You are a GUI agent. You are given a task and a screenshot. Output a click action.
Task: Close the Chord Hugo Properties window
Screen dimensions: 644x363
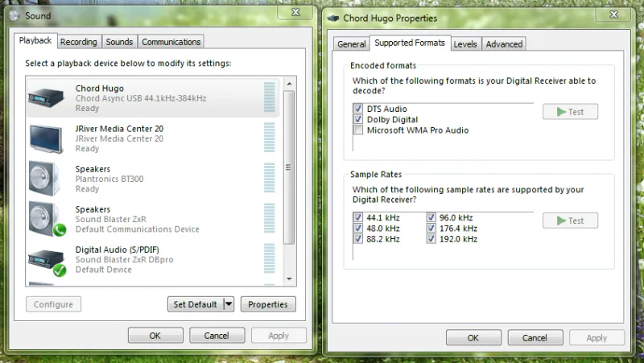(613, 14)
